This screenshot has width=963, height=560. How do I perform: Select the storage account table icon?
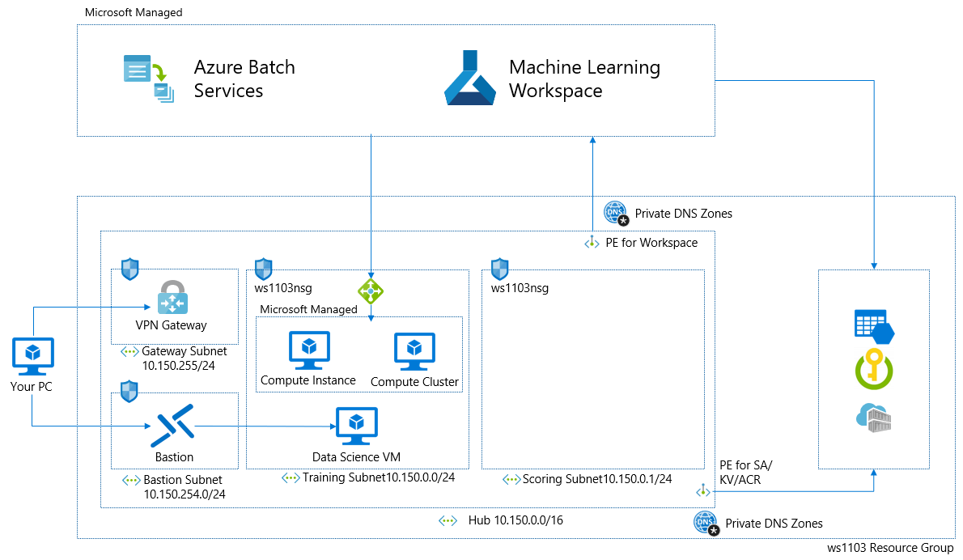coord(875,327)
